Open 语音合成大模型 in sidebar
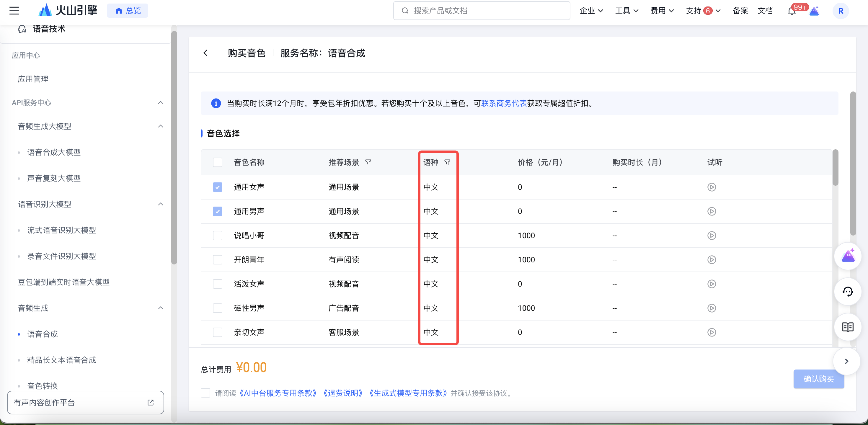The width and height of the screenshot is (868, 425). click(x=54, y=152)
